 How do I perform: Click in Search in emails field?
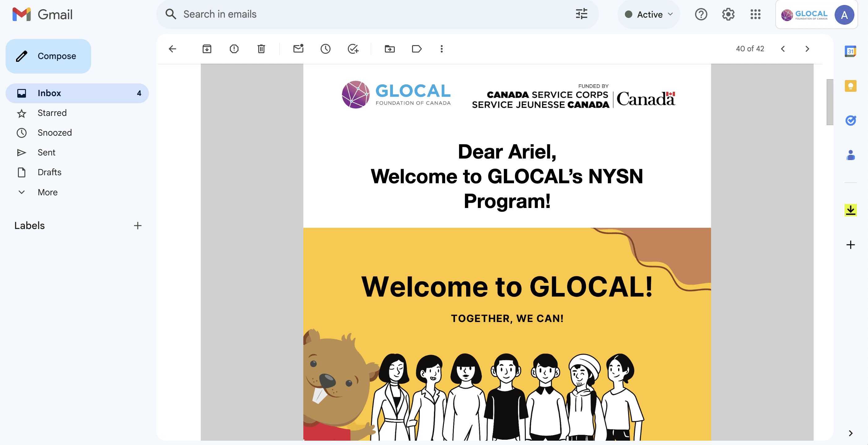371,14
